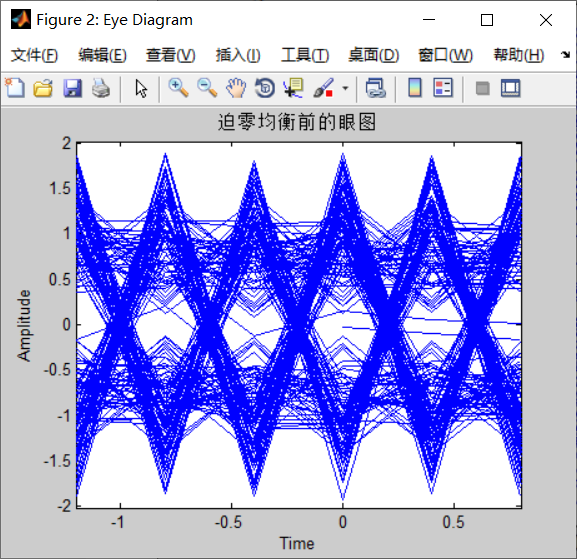Click the Link Plot icon
The height and width of the screenshot is (559, 577).
tap(376, 88)
